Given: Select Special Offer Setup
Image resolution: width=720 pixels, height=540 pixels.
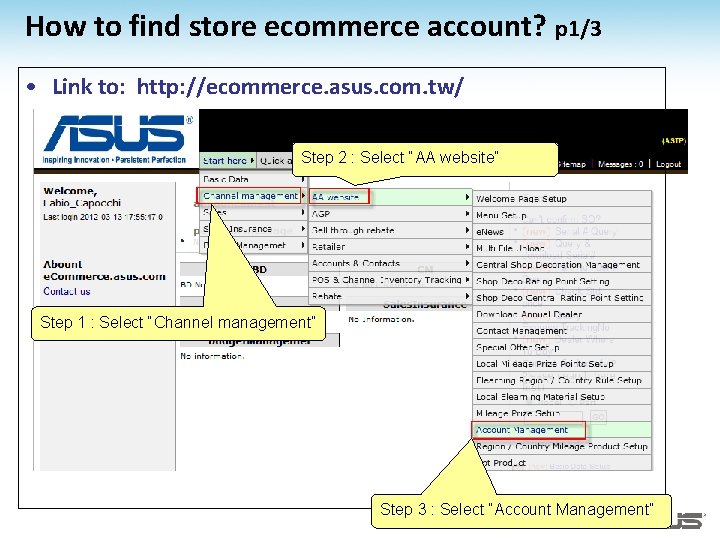Looking at the screenshot, I should pos(562,348).
